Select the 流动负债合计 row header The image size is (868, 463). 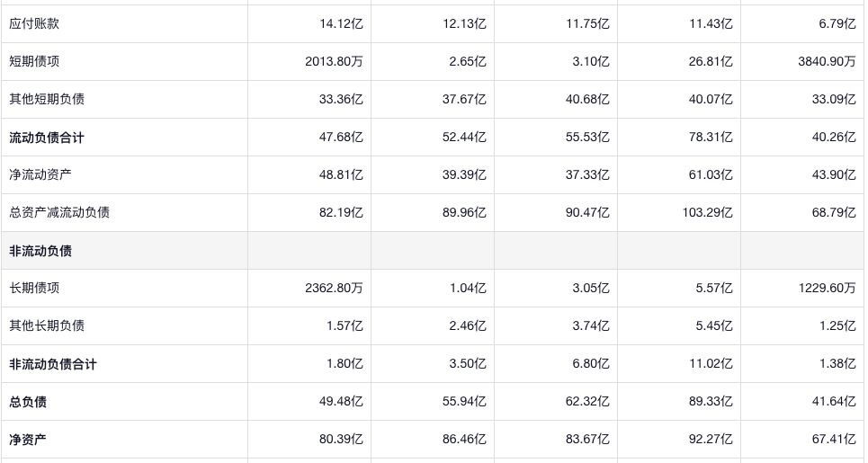coord(47,138)
